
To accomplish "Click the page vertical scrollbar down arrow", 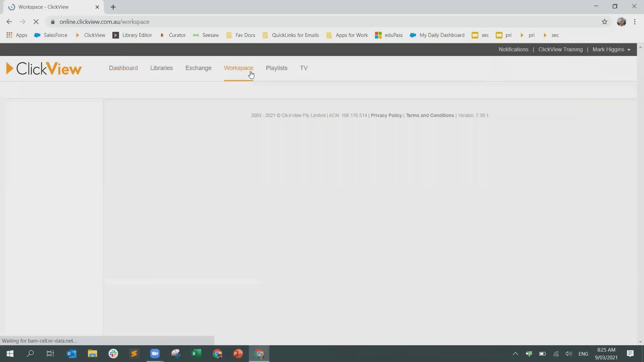I will coord(640,342).
